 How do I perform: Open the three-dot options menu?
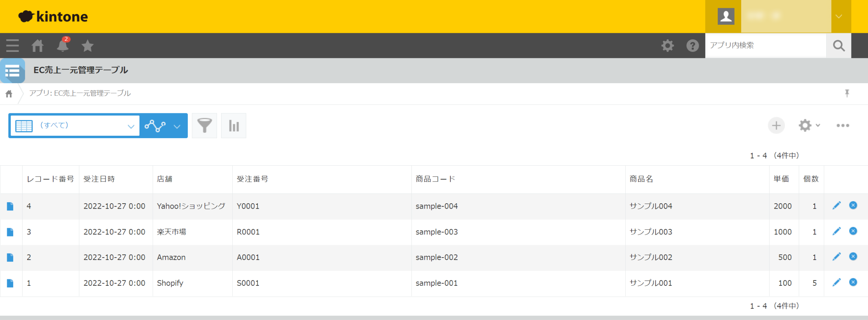pyautogui.click(x=843, y=126)
